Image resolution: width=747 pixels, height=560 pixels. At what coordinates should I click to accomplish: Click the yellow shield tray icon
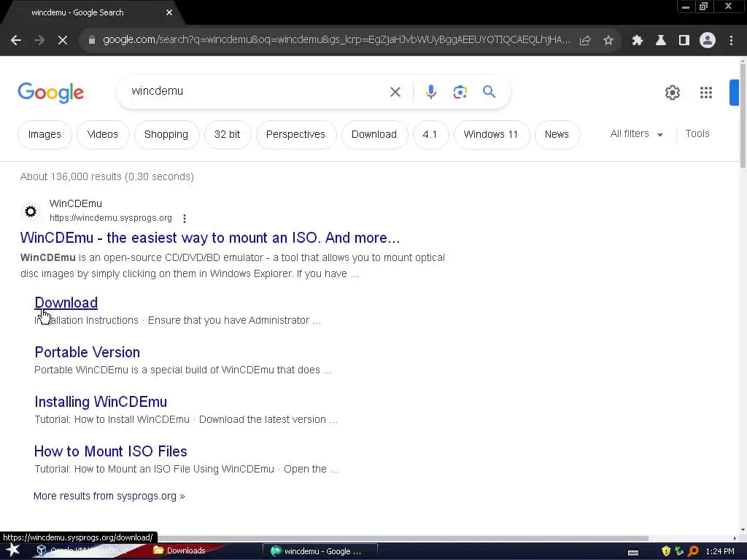[666, 551]
